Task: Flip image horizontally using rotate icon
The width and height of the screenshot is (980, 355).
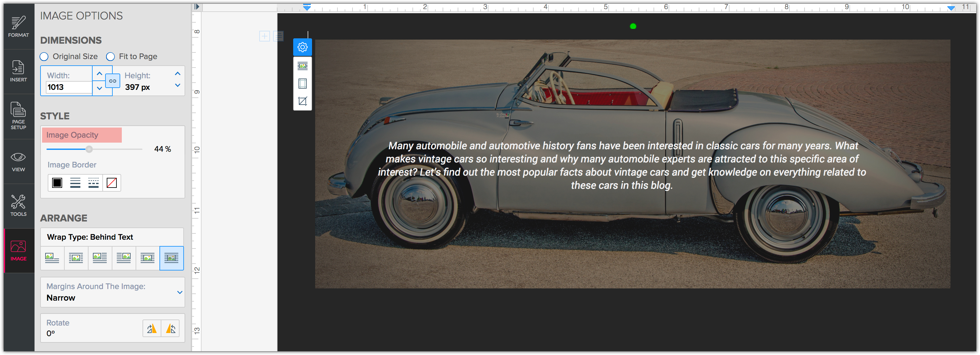Action: 152,328
